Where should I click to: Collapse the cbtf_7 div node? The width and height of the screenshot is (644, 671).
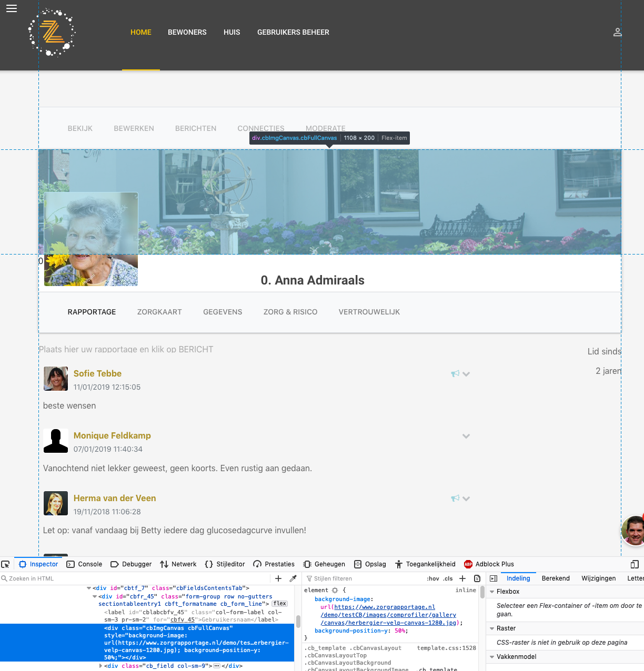click(89, 588)
